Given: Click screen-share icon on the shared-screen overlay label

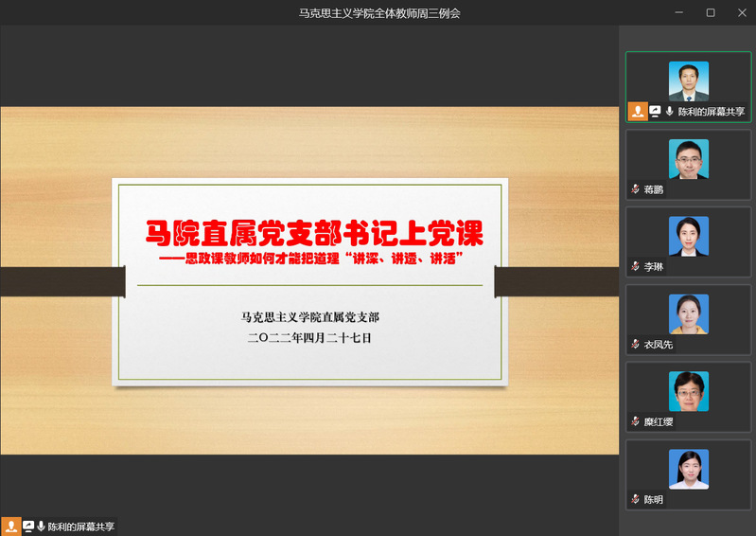Looking at the screenshot, I should (x=28, y=527).
